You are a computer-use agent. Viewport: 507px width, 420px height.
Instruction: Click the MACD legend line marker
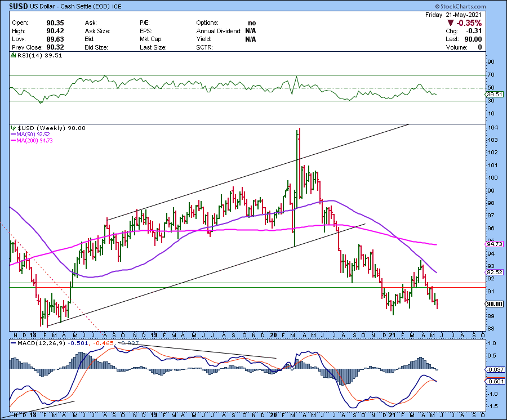(15, 343)
